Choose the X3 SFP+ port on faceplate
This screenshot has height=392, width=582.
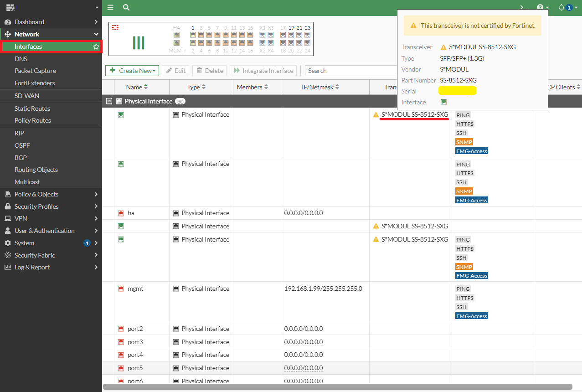[x=271, y=35]
